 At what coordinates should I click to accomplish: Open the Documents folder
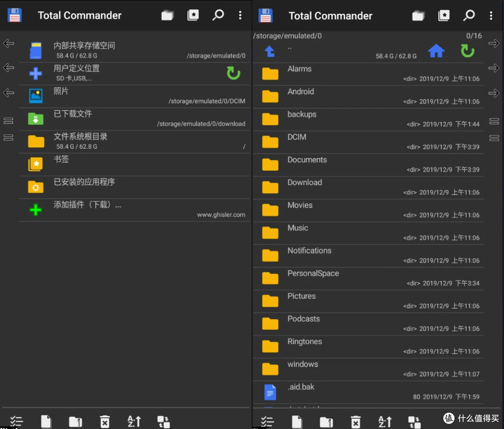point(368,166)
